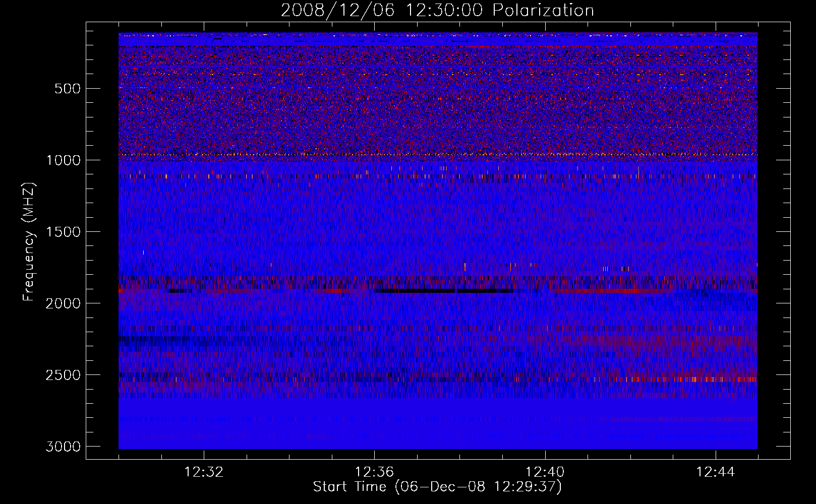Click the 12:44 time tick label
This screenshot has height=504, width=816.
click(716, 472)
